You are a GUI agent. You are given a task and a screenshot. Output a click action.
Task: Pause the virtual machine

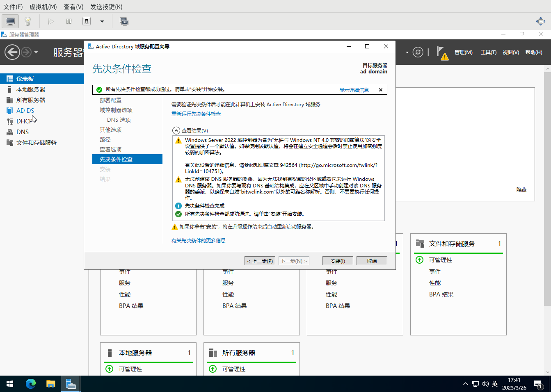coord(69,21)
